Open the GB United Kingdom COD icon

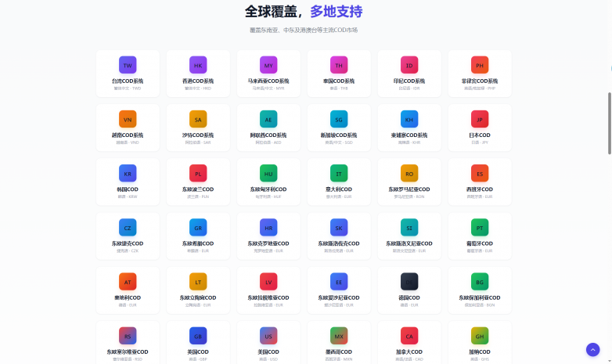198,336
